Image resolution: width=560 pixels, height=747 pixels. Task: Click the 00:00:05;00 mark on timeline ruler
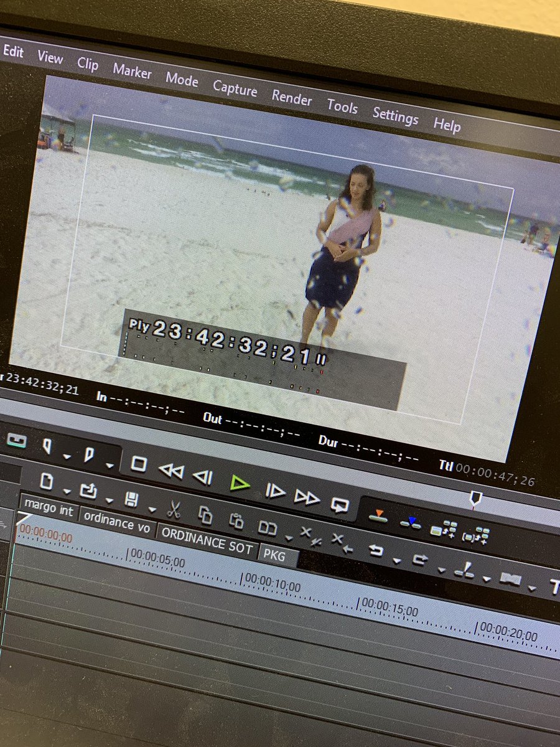157,558
